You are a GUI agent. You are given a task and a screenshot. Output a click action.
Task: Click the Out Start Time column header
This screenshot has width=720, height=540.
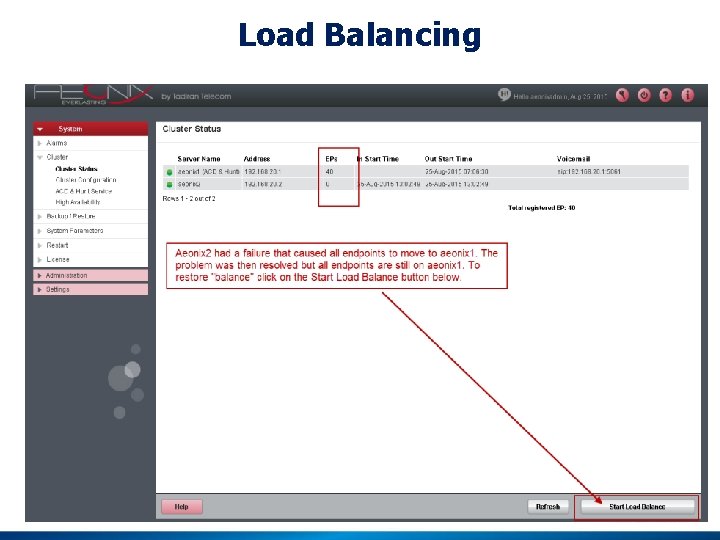click(x=448, y=159)
